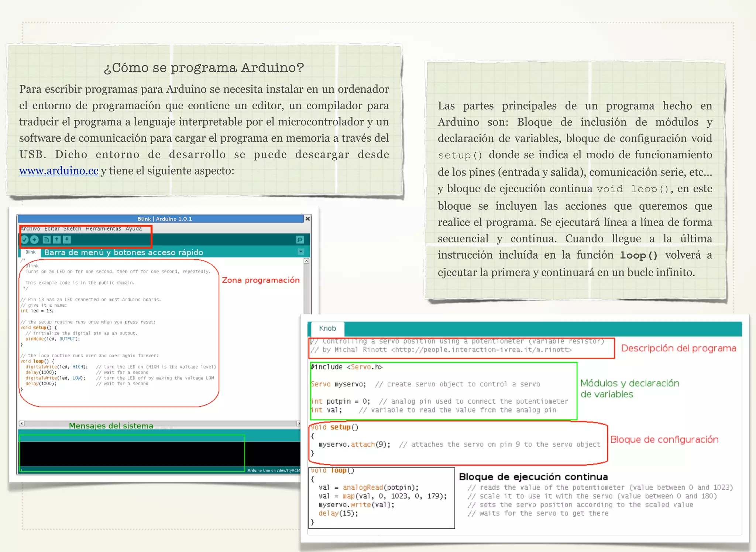Image resolution: width=756 pixels, height=552 pixels.
Task: Click the editor vertical scrollbar up arrow
Action: pos(306,261)
